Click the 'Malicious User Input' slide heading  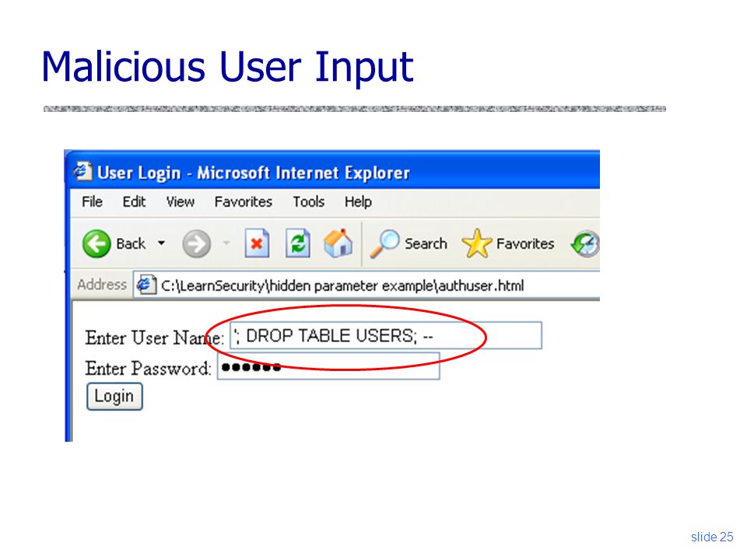point(227,67)
